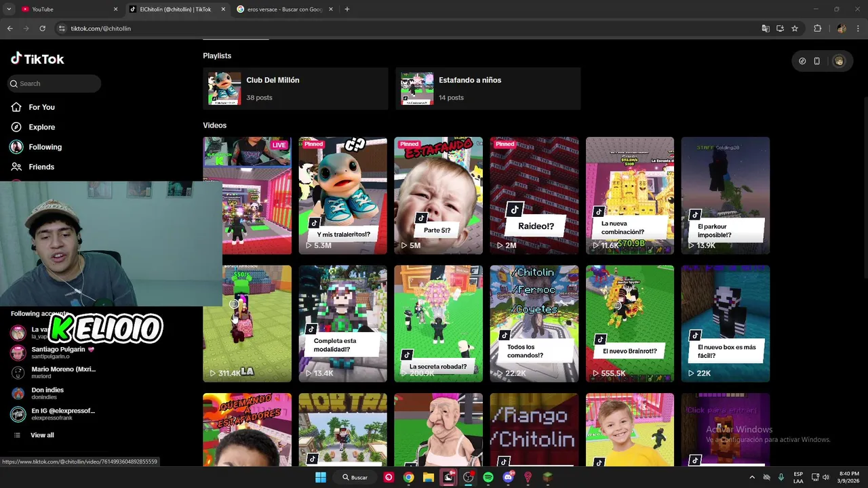
Task: Click the install app icon in address bar
Action: 780,28
